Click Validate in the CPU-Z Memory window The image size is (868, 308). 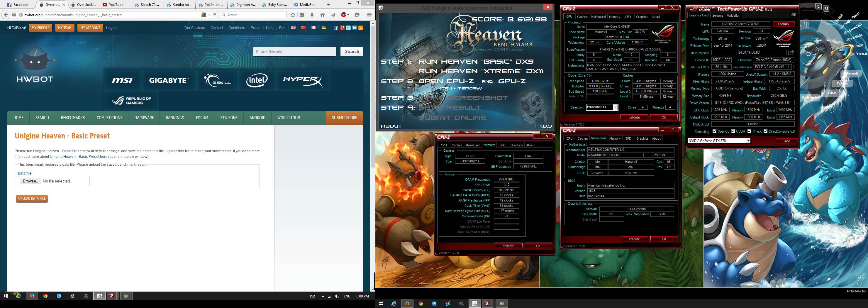508,246
